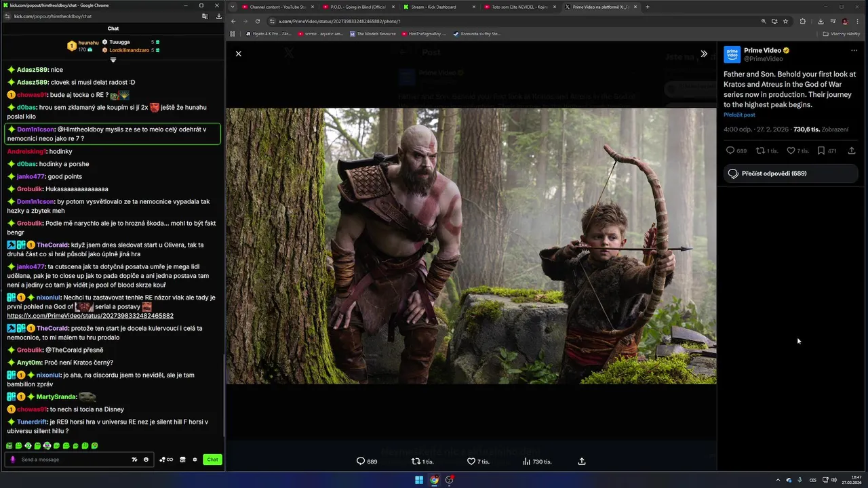Image resolution: width=868 pixels, height=488 pixels.
Task: Open the apps grid in bookmarks bar
Action: pos(233,33)
